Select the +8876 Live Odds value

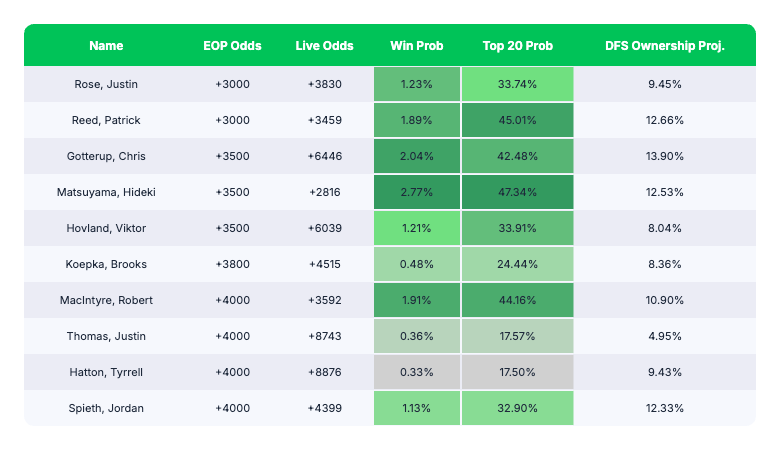coord(325,372)
